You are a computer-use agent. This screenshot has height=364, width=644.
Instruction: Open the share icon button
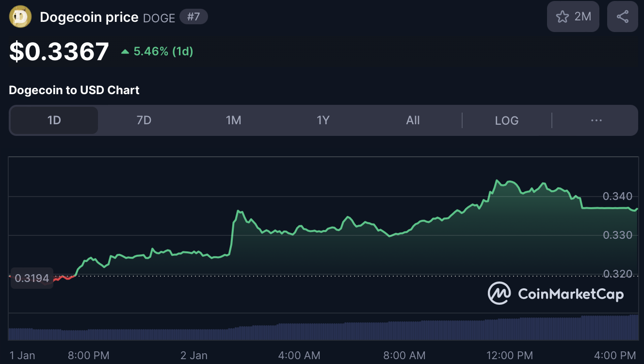click(x=622, y=17)
